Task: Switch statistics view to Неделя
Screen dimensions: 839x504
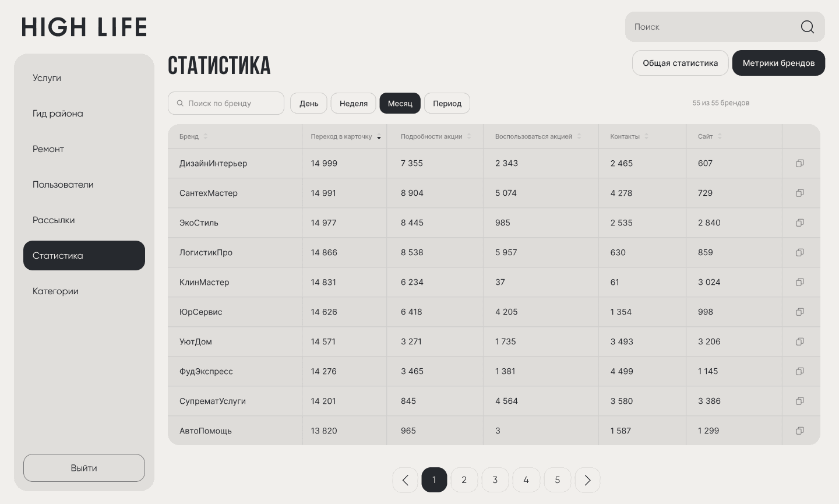Action: pyautogui.click(x=353, y=103)
